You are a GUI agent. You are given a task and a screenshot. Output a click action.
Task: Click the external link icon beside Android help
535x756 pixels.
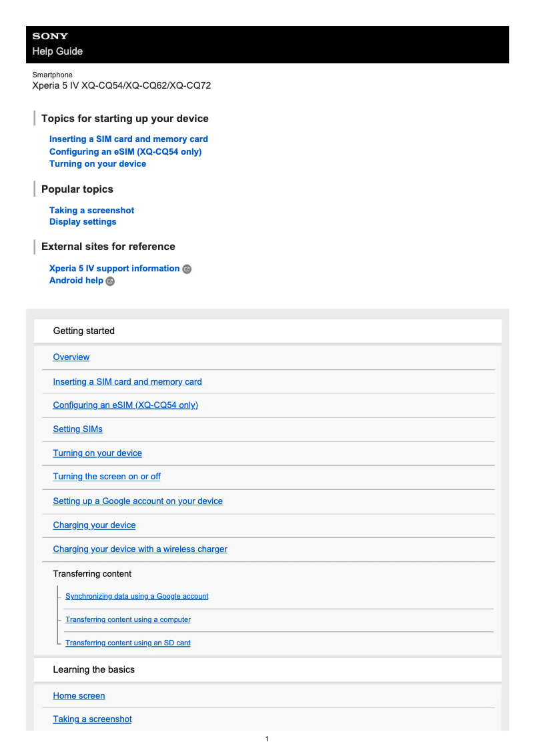[x=111, y=281]
